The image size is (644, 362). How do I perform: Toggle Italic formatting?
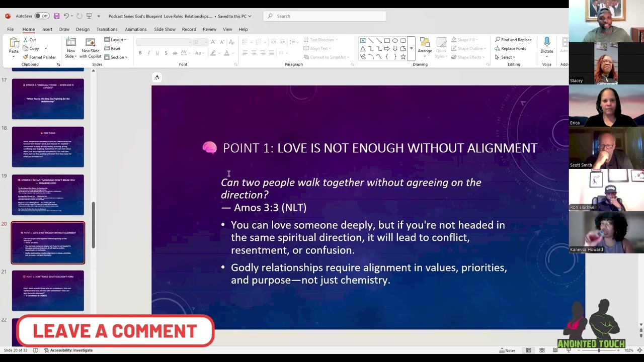click(x=148, y=53)
